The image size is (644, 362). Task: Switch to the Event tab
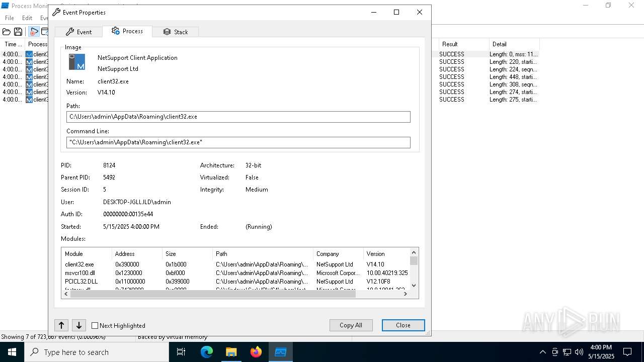pos(78,32)
